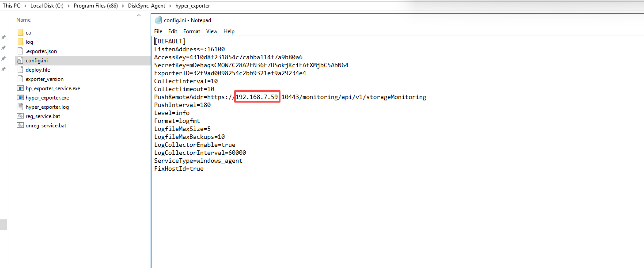Expand the arrow after Program Files (x86) breadcrumb
This screenshot has height=268, width=644.
[124, 6]
